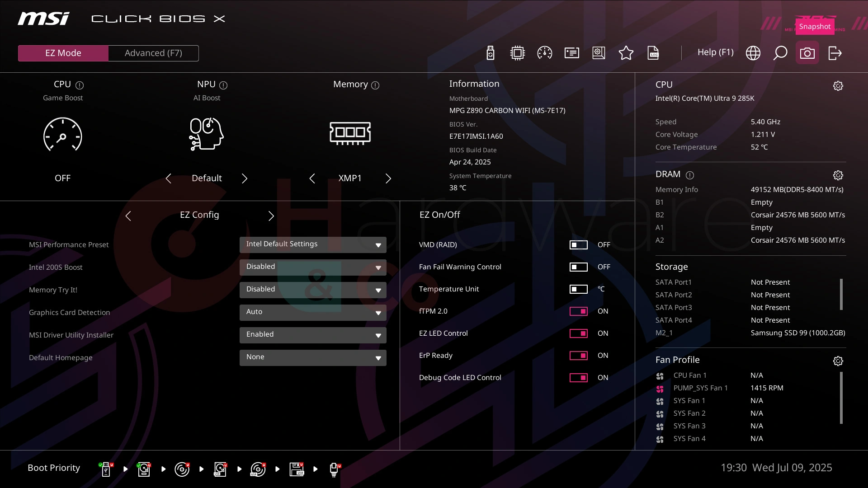Viewport: 868px width, 488px height.
Task: Select PUMP_SYS Fan 1 row
Action: point(720,388)
